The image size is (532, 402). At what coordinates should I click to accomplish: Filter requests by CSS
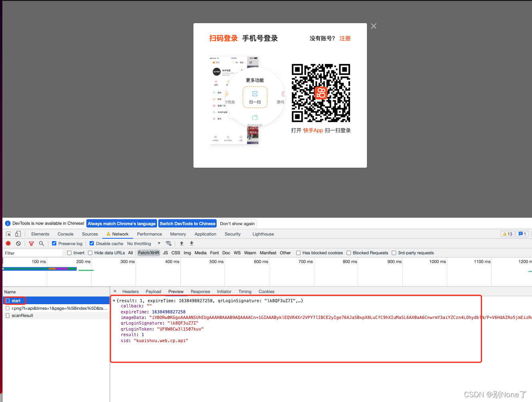pos(176,253)
